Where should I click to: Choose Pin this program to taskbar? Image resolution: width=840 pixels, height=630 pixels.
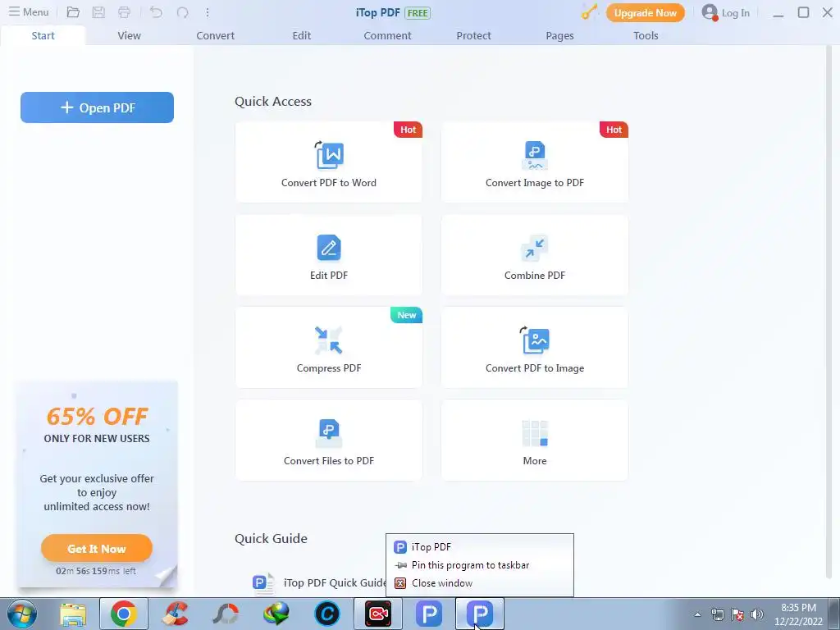click(479, 565)
